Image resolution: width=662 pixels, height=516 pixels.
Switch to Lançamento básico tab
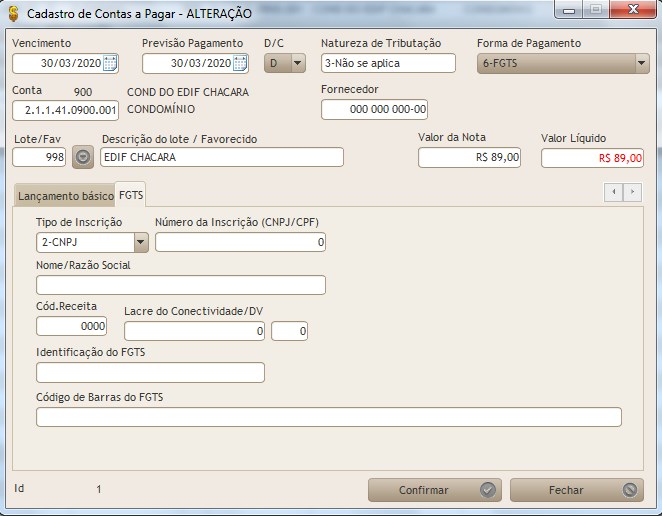click(x=65, y=196)
